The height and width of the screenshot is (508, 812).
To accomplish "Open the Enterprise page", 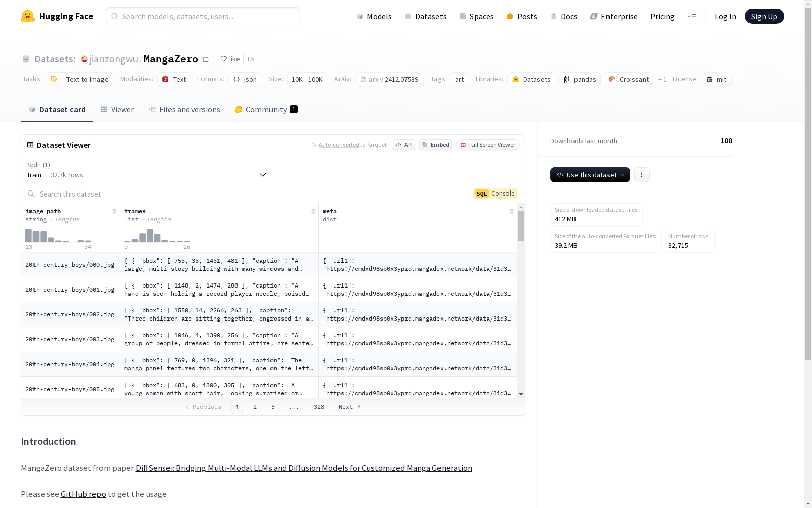I will (x=614, y=16).
